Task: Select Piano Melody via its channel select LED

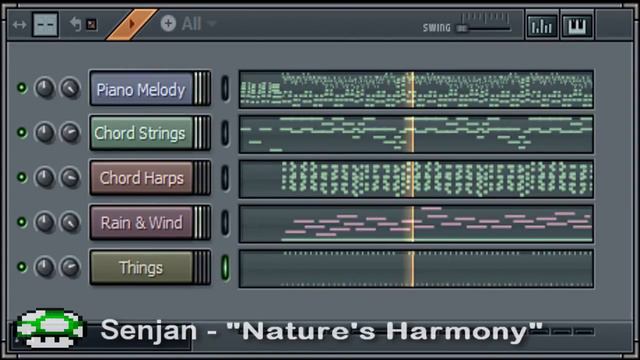Action: [225, 88]
